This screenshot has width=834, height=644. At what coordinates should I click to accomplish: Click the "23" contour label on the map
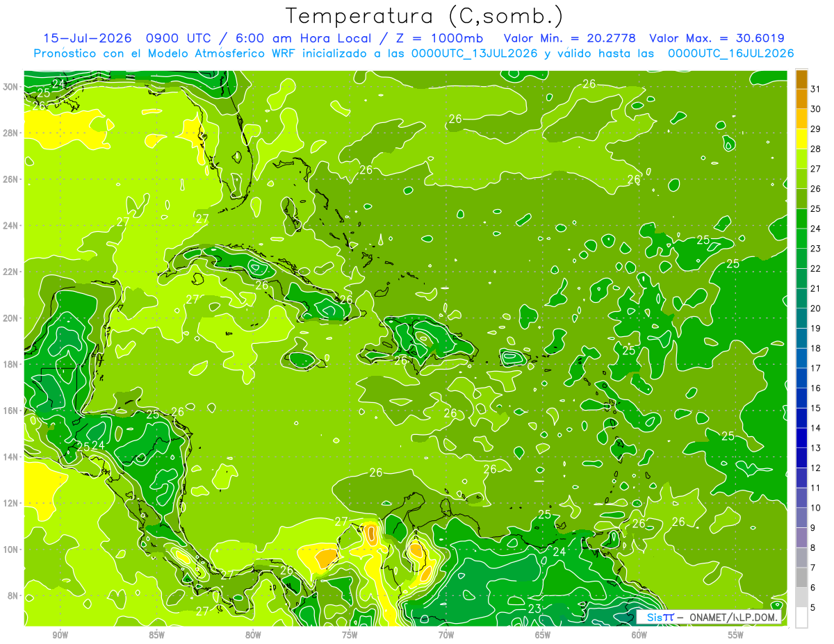pos(534,609)
